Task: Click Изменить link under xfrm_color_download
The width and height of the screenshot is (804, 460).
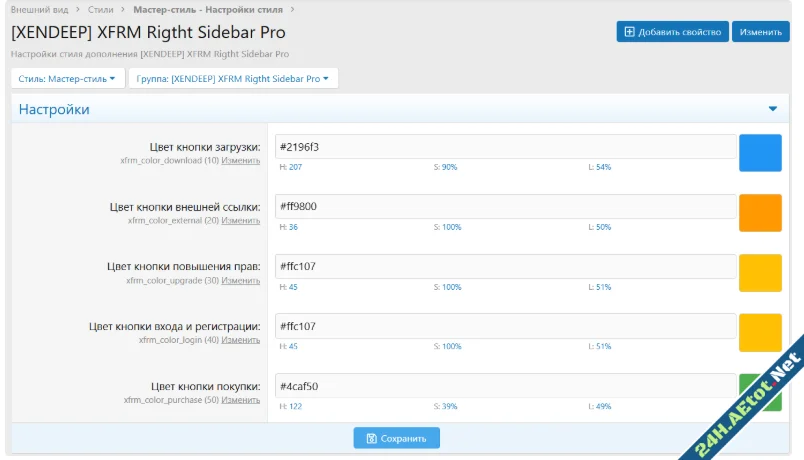Action: tap(241, 161)
